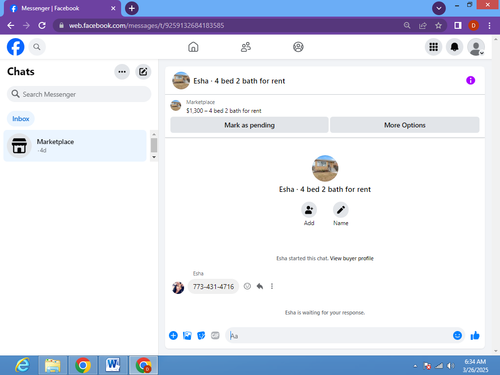Toggle the browser side panel icon
Screen dimensions: 500x375
pos(458,25)
